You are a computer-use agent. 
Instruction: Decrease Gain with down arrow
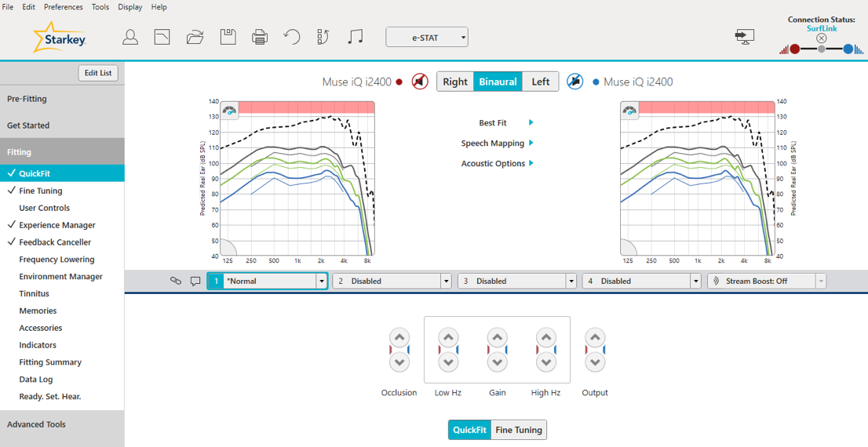click(x=497, y=362)
